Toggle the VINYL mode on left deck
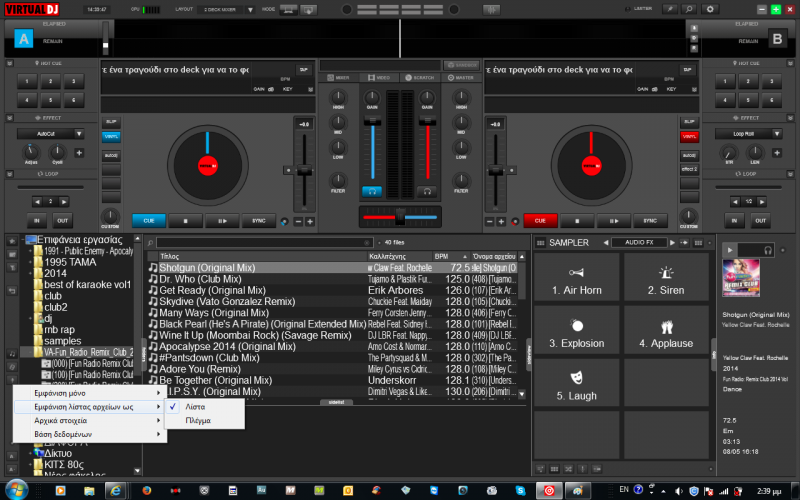The height and width of the screenshot is (500, 800). (x=111, y=136)
